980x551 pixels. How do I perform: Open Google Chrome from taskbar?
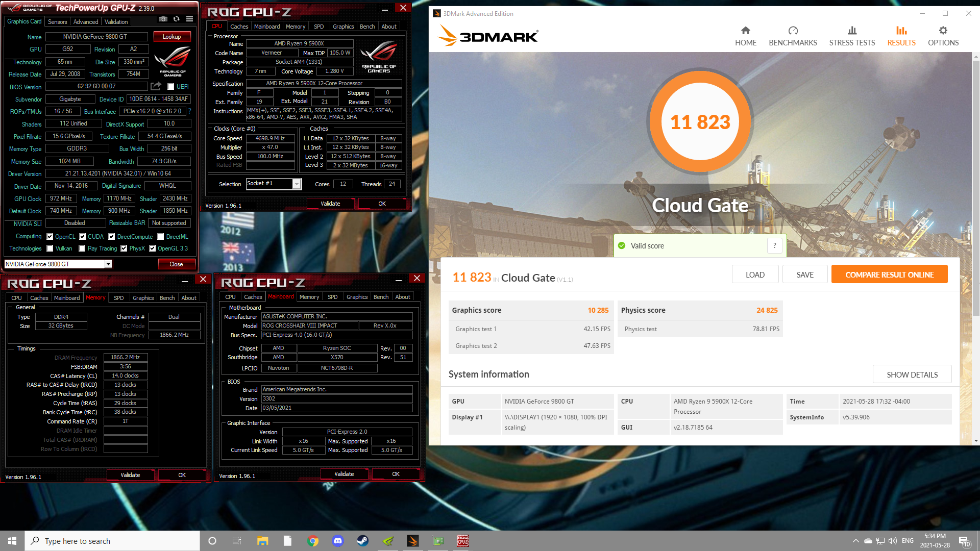click(x=313, y=541)
